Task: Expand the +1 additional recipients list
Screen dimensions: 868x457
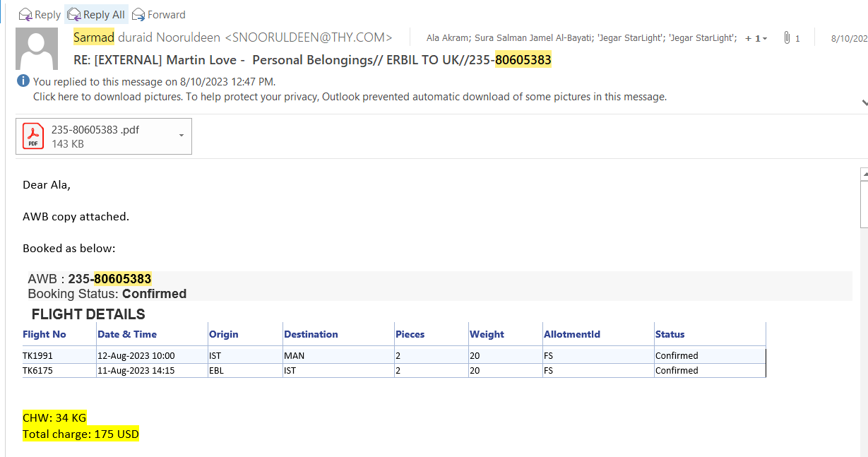Action: 756,38
